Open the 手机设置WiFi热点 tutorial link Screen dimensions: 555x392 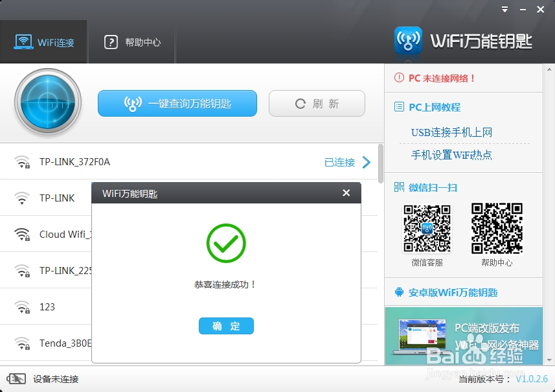tap(451, 155)
